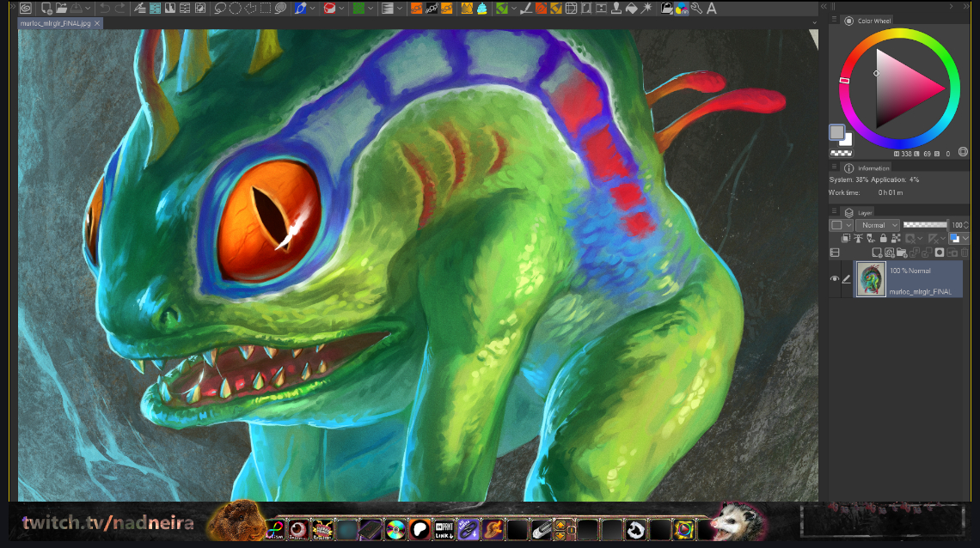
Task: Open the Save icon dropdown arrow
Action: click(88, 9)
